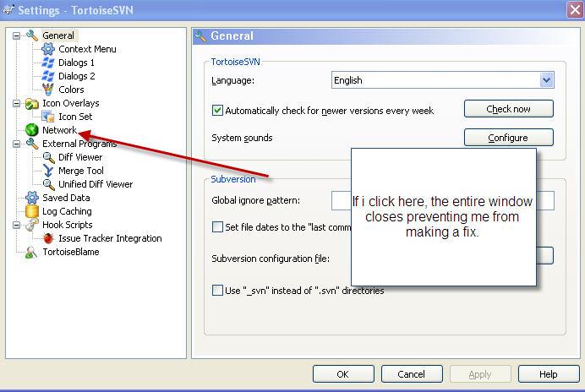Click the Help button

(x=549, y=374)
